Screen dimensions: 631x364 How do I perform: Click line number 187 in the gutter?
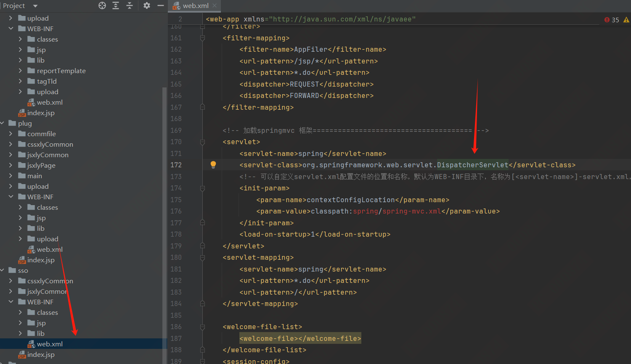tap(176, 338)
